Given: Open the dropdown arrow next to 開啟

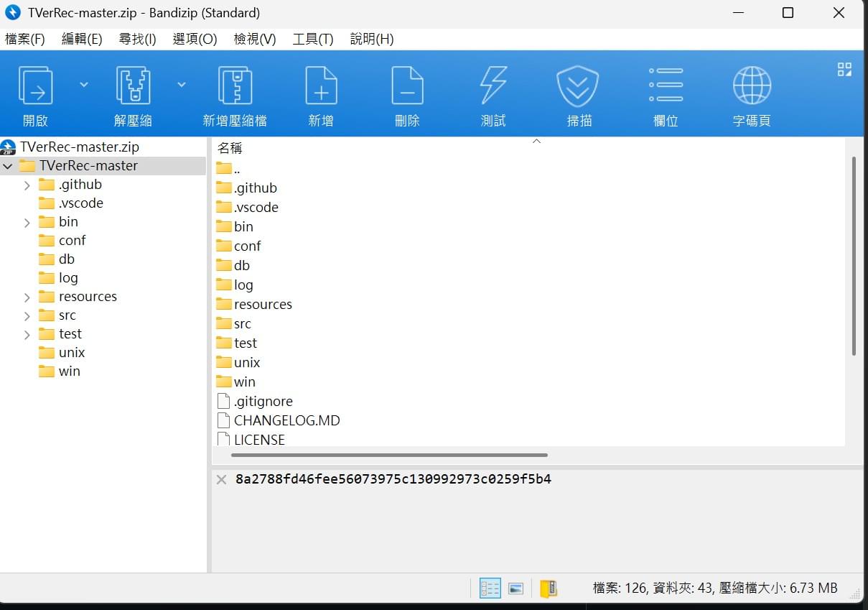Looking at the screenshot, I should tap(84, 85).
